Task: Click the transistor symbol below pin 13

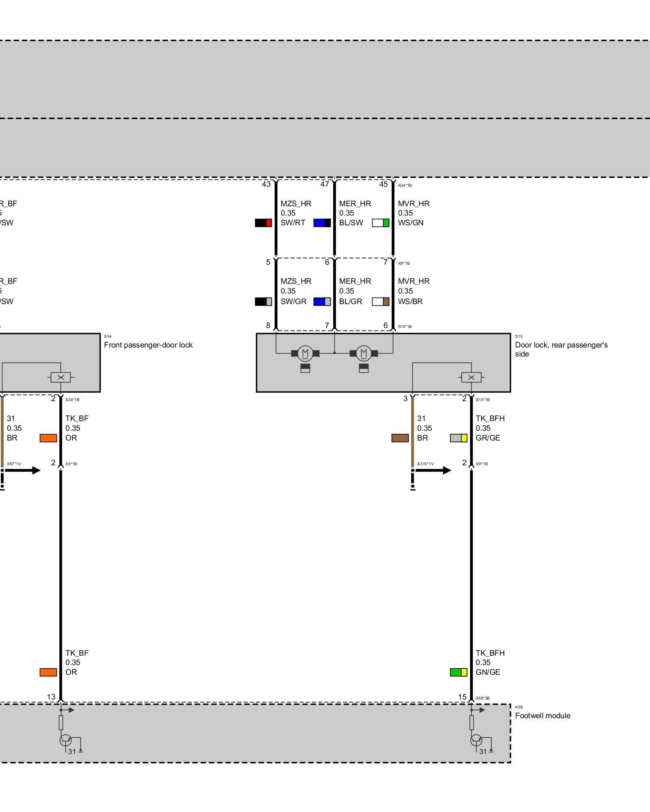Action: tap(65, 740)
